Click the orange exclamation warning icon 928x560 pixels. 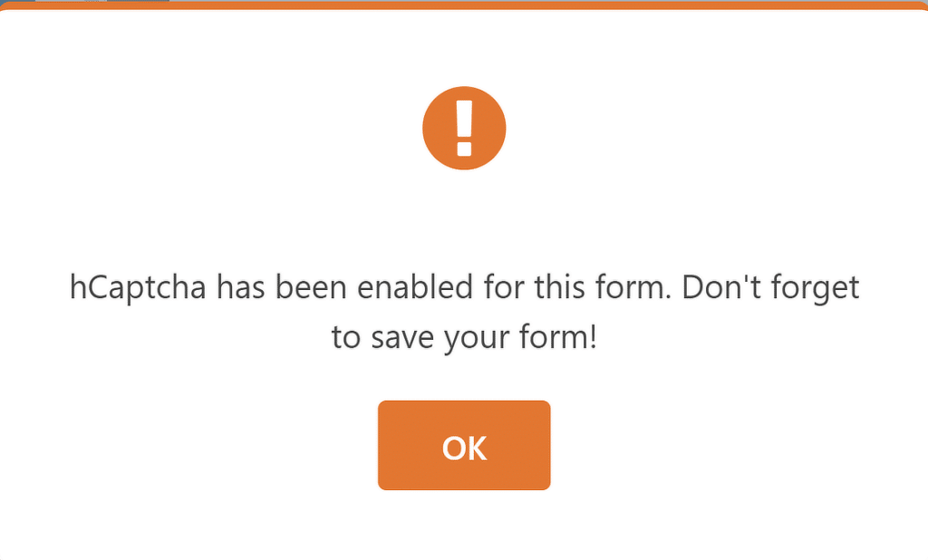pyautogui.click(x=464, y=128)
